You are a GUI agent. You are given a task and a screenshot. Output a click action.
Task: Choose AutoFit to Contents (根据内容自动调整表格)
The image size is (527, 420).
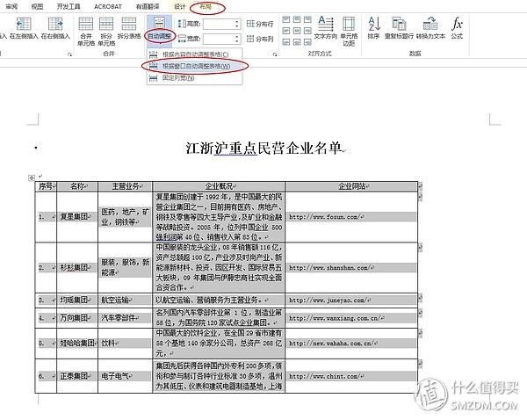(195, 54)
